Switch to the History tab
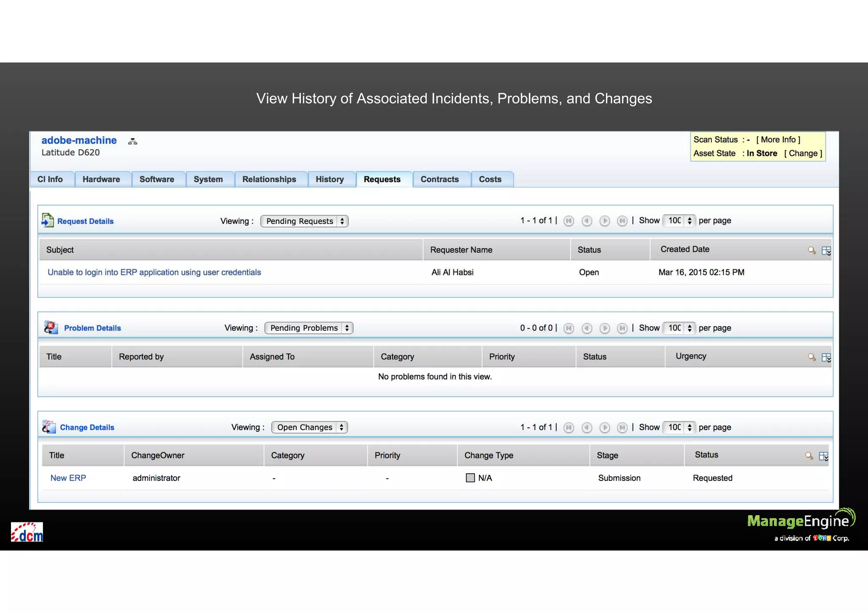The width and height of the screenshot is (868, 613). tap(331, 179)
